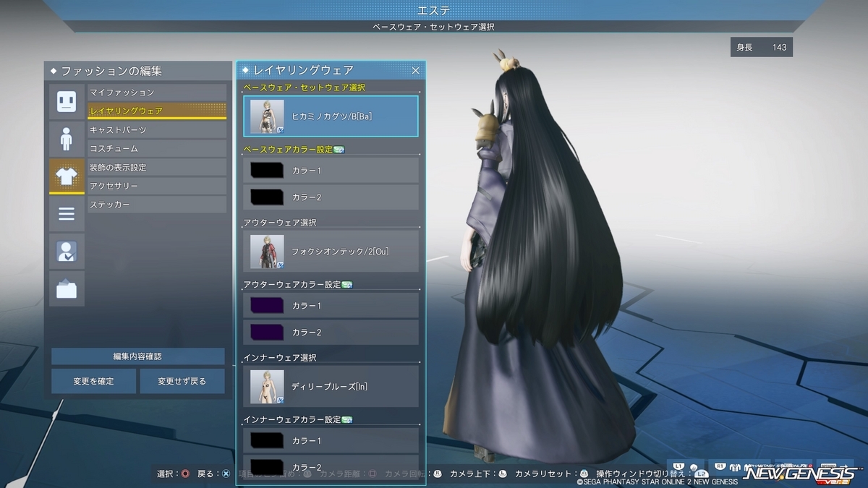
Task: Select the face editing category icon
Action: 67,101
